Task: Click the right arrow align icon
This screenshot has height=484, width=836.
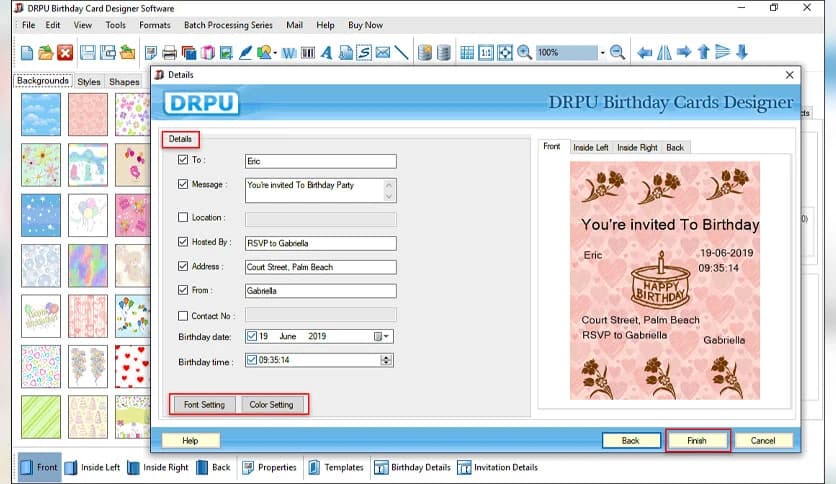Action: click(684, 52)
